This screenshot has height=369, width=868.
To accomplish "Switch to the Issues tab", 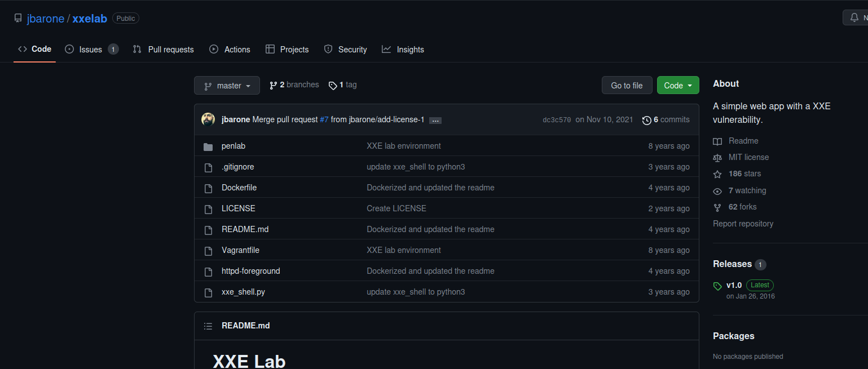I will point(91,50).
